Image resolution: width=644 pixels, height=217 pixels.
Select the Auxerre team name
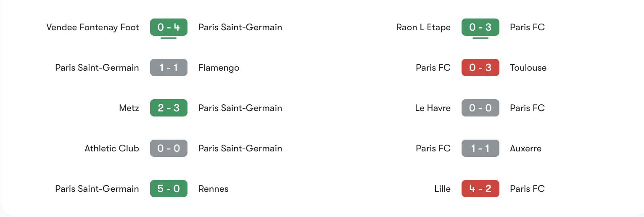(x=526, y=148)
